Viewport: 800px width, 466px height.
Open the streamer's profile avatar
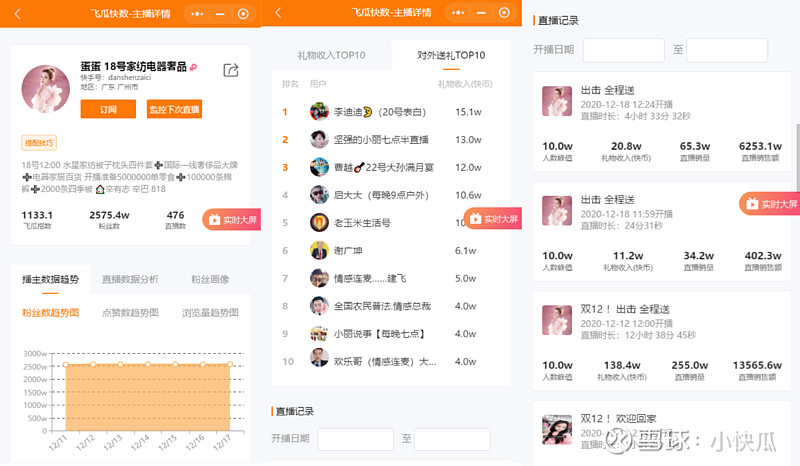[45, 89]
